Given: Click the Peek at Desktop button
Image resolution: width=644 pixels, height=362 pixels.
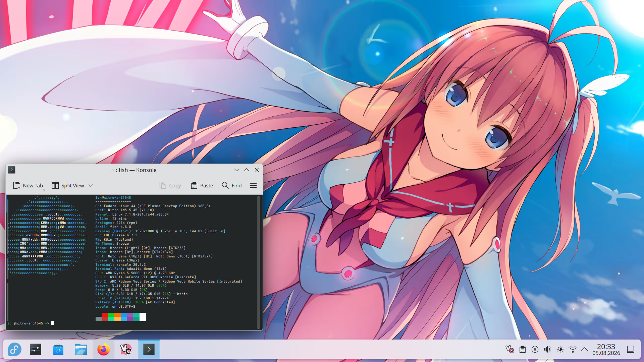Looking at the screenshot, I should click(631, 350).
